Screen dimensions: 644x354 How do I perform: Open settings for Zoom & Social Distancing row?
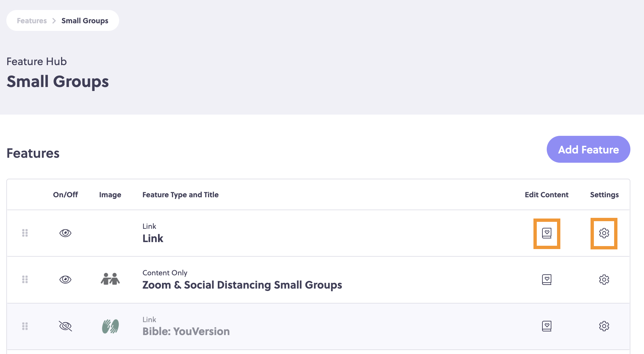coord(604,280)
